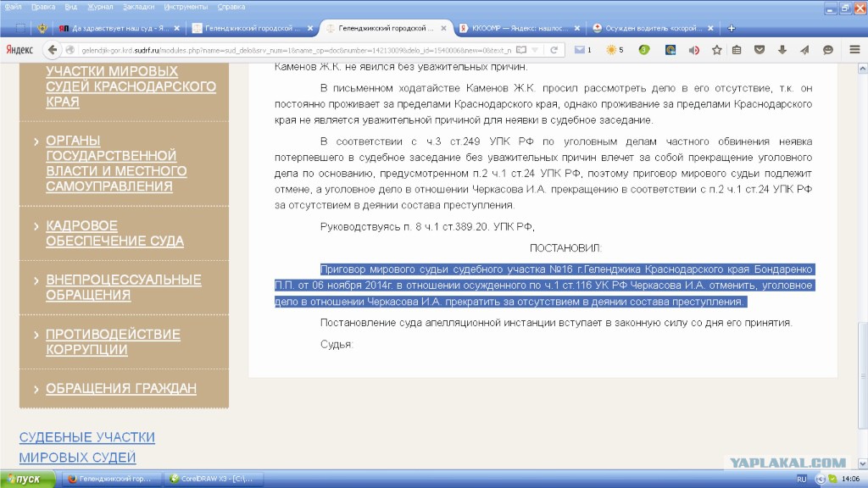Close the 'Осужден водитель скорой' tab
Image resolution: width=868 pixels, height=488 pixels.
coord(711,28)
